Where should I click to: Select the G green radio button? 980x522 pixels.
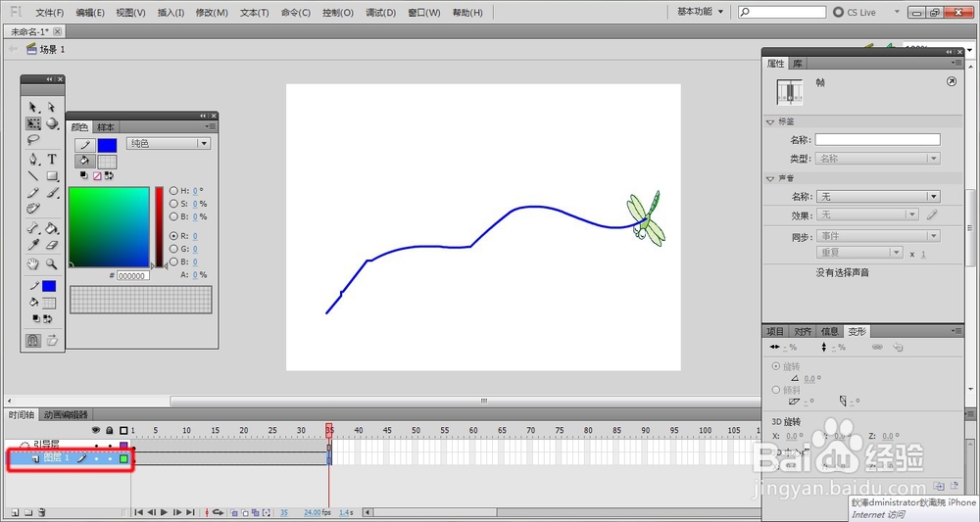[173, 249]
